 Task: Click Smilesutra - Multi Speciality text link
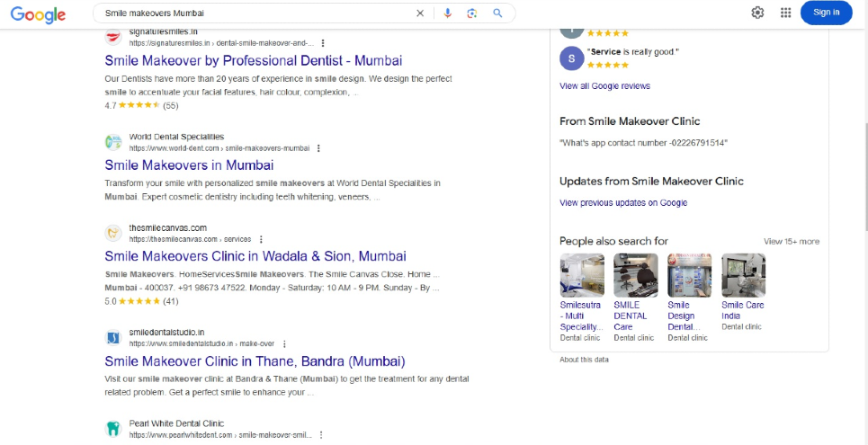coord(581,316)
